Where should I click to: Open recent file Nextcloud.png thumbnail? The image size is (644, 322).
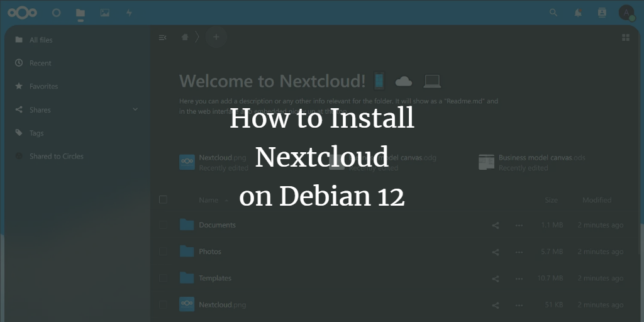pos(187,162)
